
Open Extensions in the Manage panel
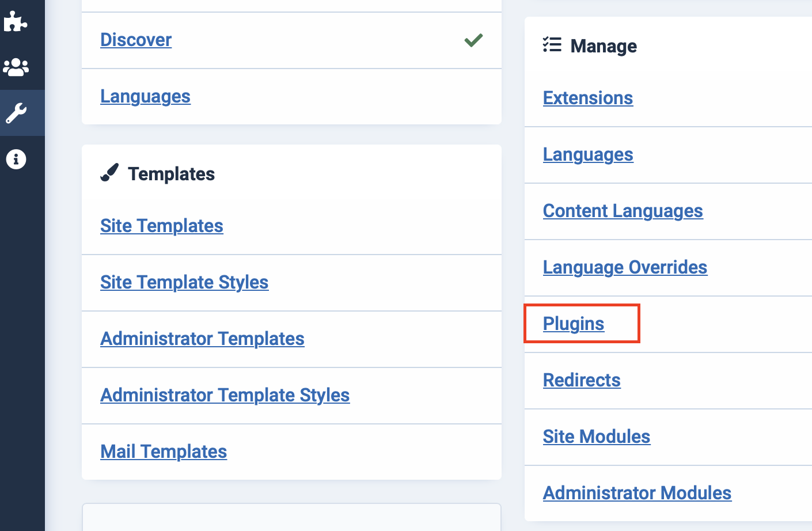point(587,98)
